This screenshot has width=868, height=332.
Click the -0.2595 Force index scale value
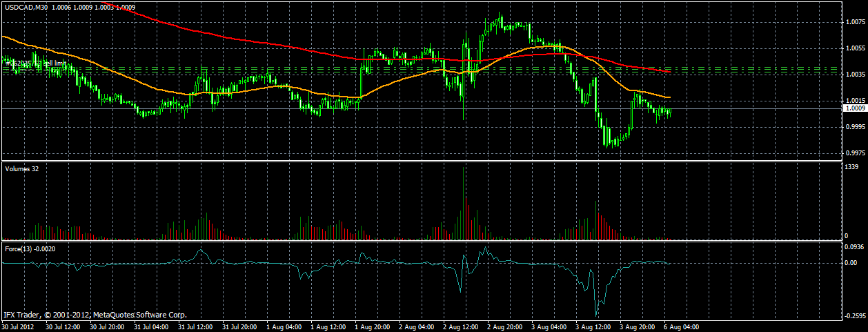point(854,316)
